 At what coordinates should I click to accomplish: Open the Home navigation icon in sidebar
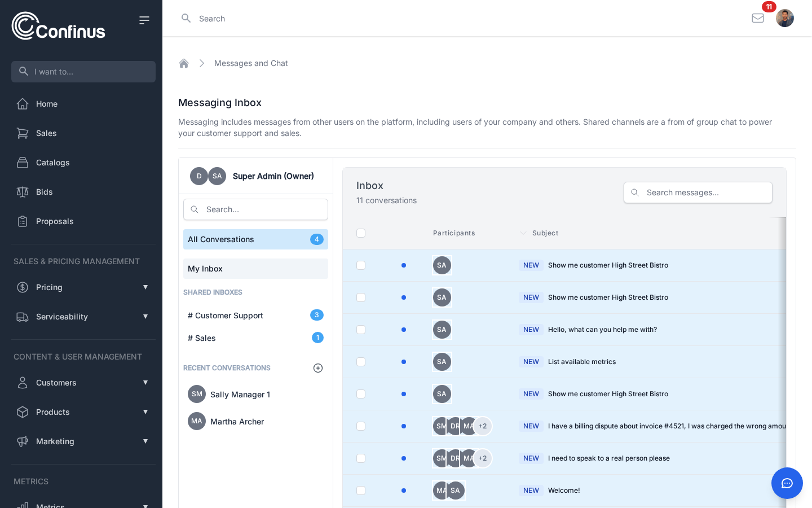(23, 104)
